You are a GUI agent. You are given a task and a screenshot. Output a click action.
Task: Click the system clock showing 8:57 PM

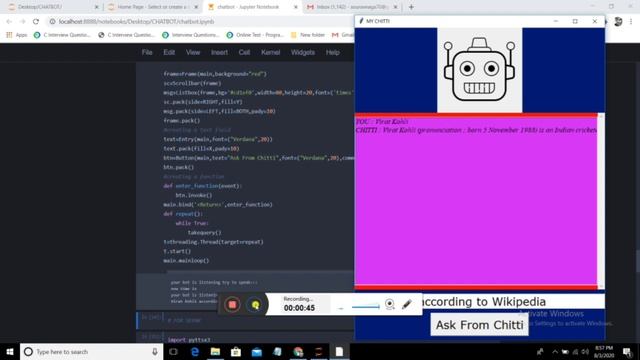[x=604, y=352]
